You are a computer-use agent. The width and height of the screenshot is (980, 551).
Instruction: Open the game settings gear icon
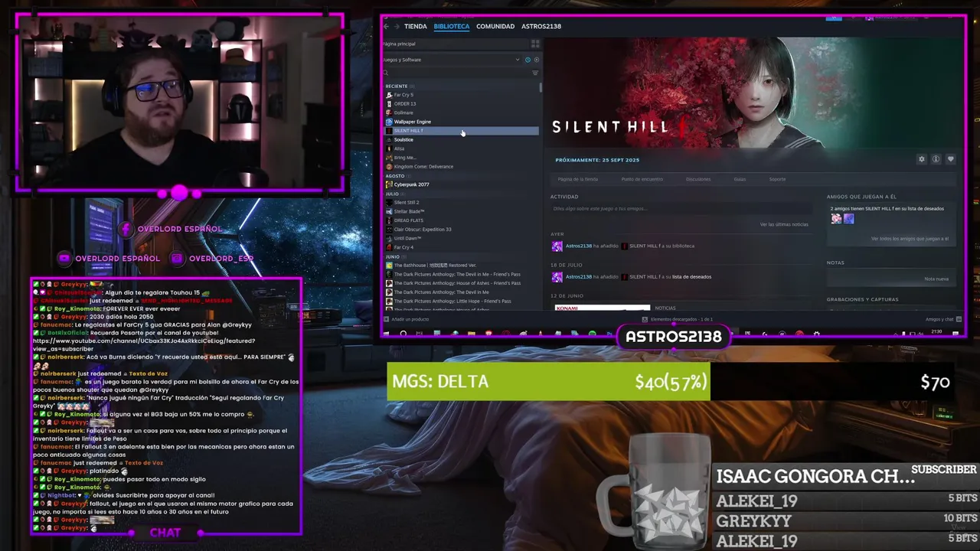point(922,159)
